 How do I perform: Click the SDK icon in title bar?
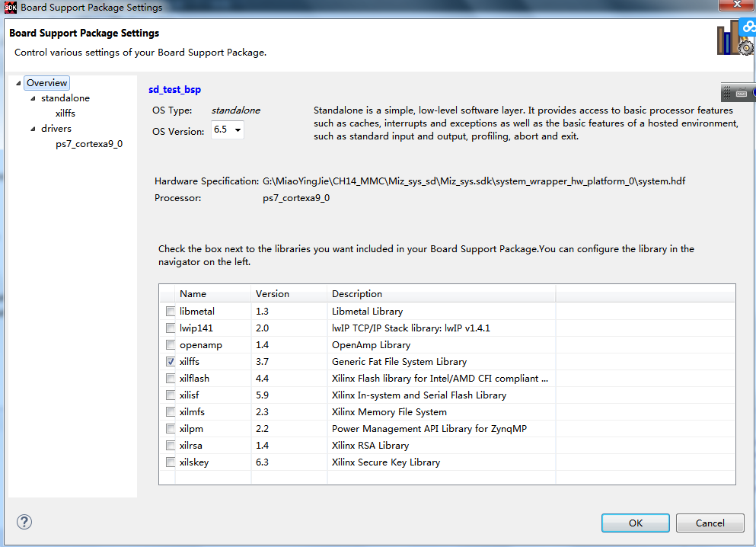coord(11,7)
